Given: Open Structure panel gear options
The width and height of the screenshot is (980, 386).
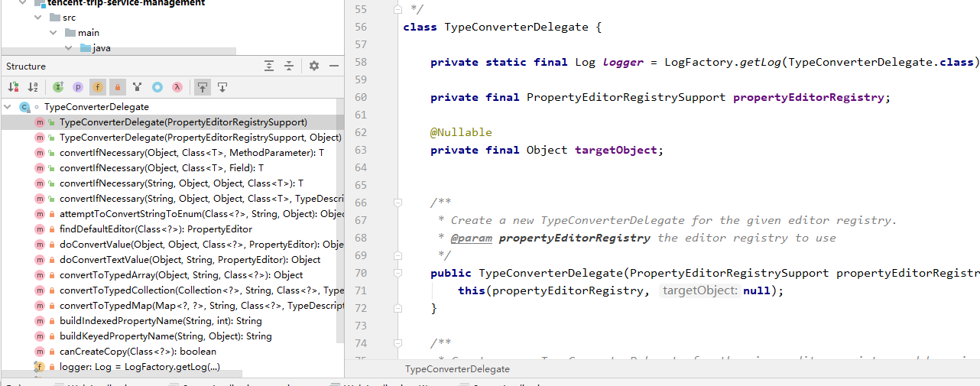Looking at the screenshot, I should point(314,66).
